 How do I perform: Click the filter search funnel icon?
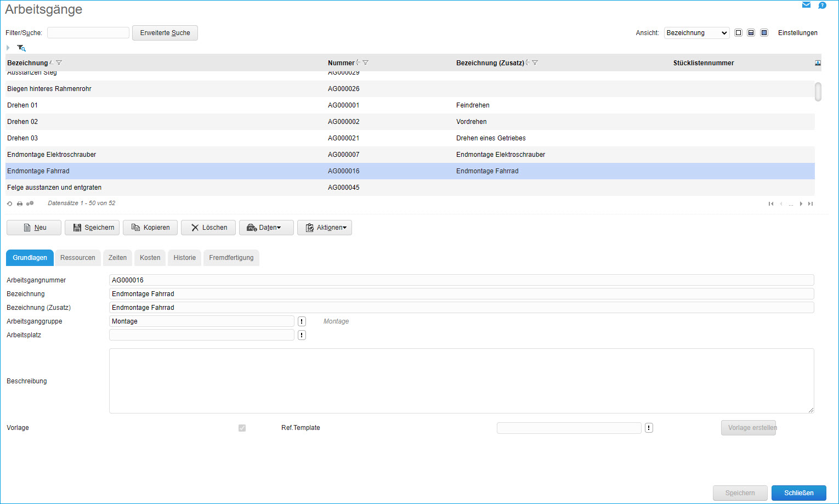(21, 48)
